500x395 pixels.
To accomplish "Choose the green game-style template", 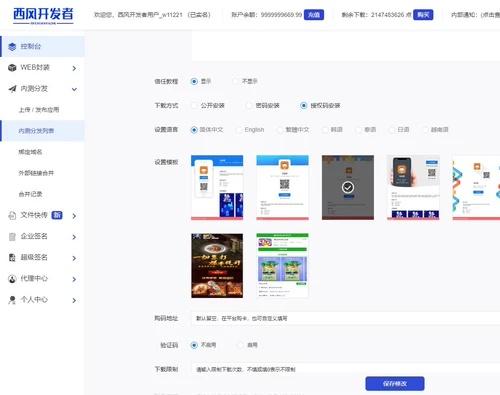I will tap(282, 265).
